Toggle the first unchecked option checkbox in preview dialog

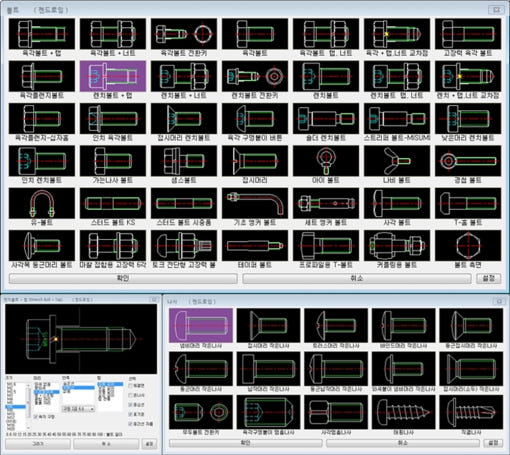(x=130, y=386)
